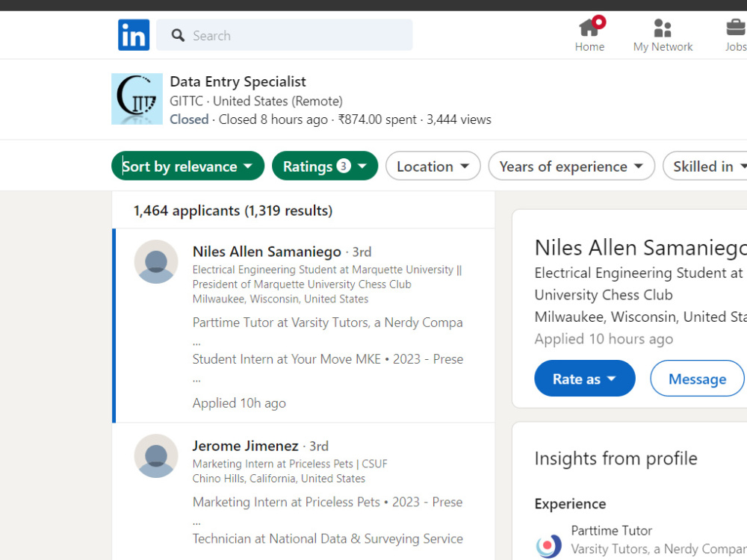Select Jerome Jimenez applicant name
747x560 pixels.
pos(245,446)
